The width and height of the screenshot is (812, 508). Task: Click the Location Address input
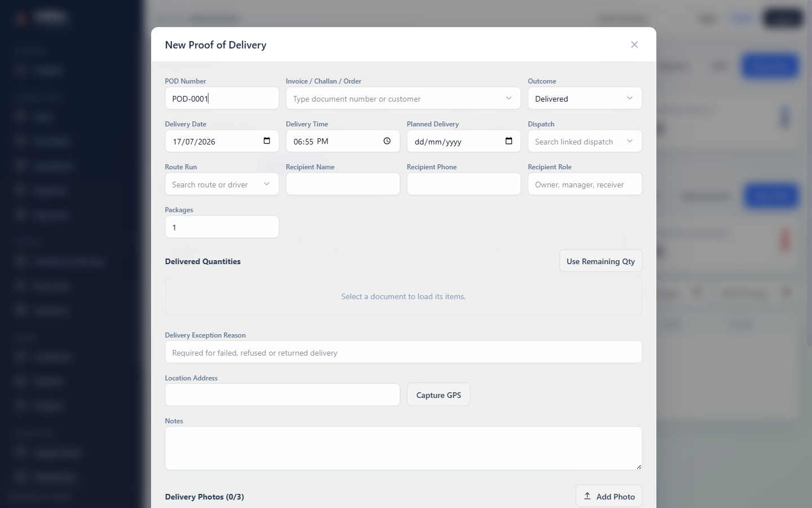[x=283, y=395]
